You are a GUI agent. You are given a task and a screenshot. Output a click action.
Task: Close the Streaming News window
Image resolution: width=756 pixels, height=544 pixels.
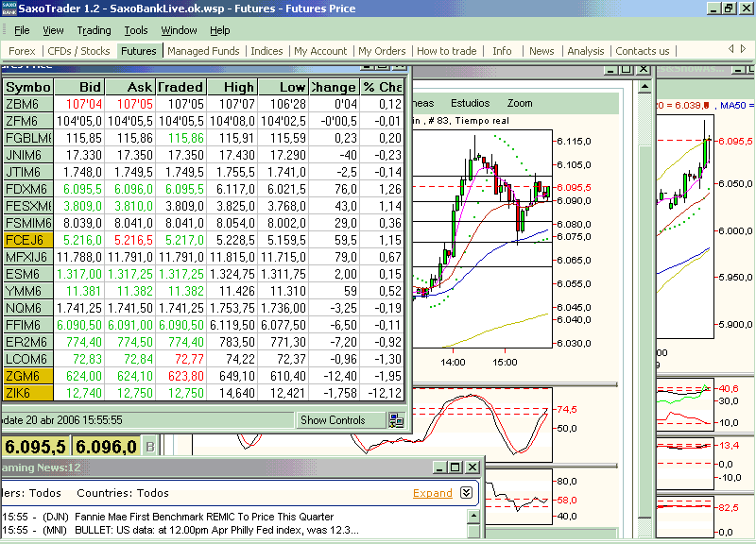(472, 467)
